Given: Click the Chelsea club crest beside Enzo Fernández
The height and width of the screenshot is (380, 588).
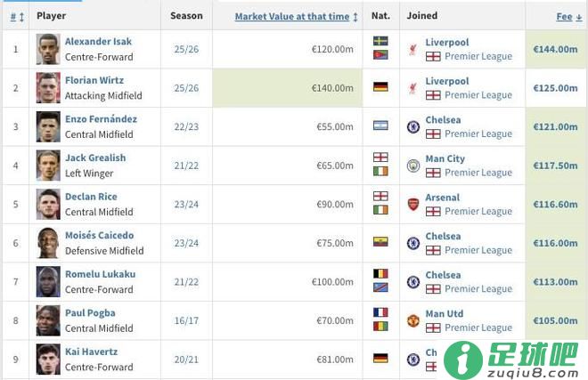Looking at the screenshot, I should click(x=412, y=126).
